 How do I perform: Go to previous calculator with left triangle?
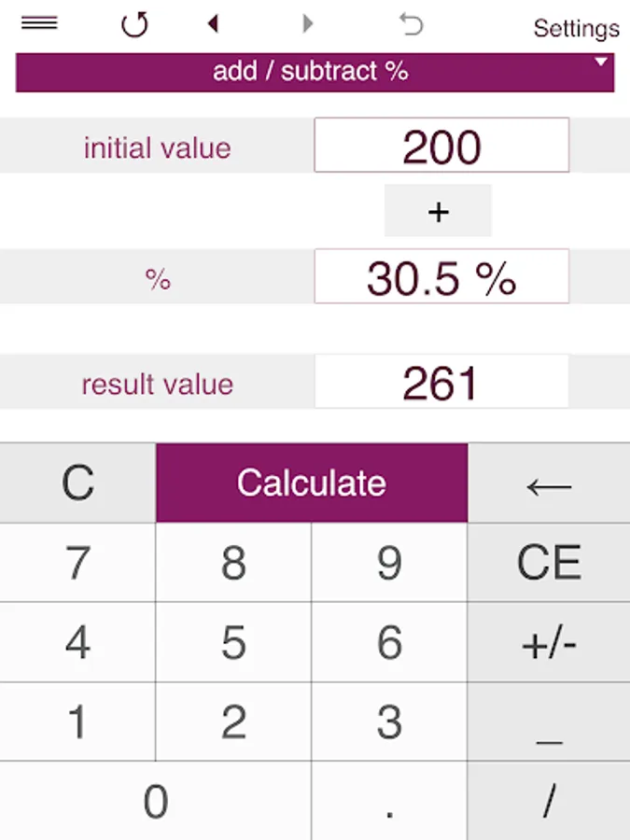213,23
